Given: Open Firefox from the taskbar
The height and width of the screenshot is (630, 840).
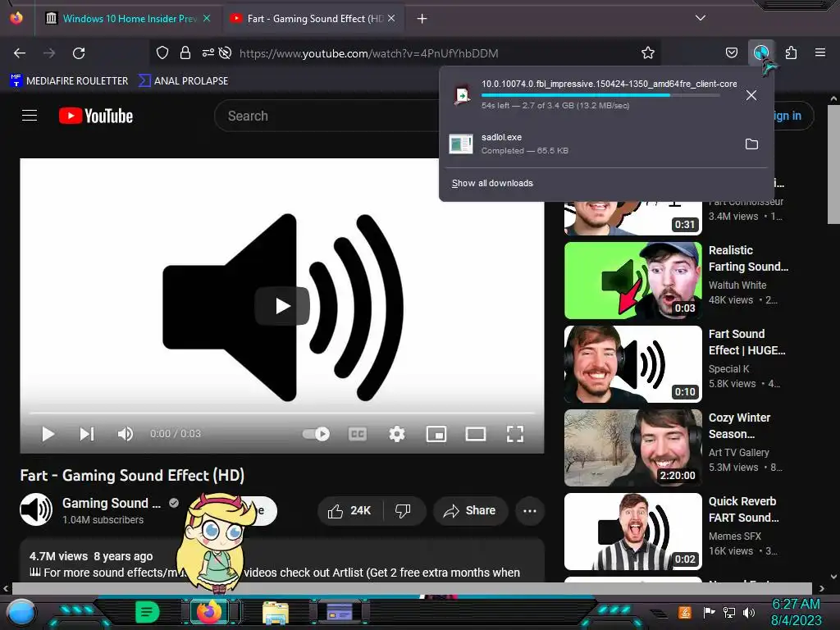Looking at the screenshot, I should [209, 612].
